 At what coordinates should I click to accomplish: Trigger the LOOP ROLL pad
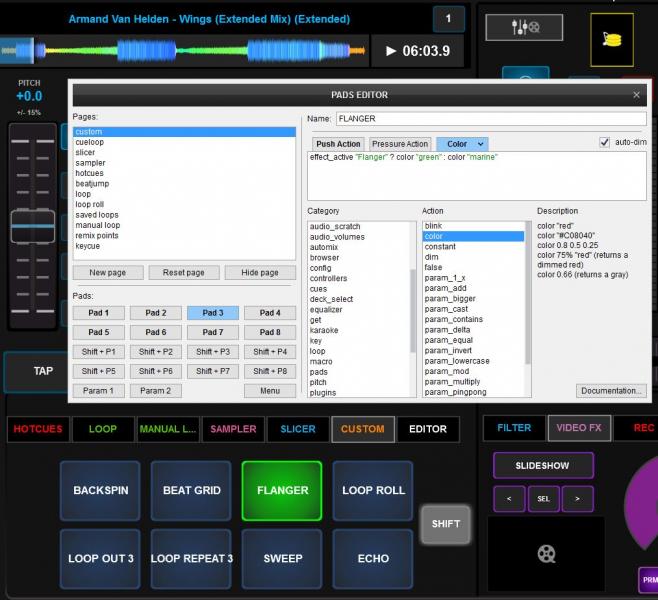click(373, 490)
